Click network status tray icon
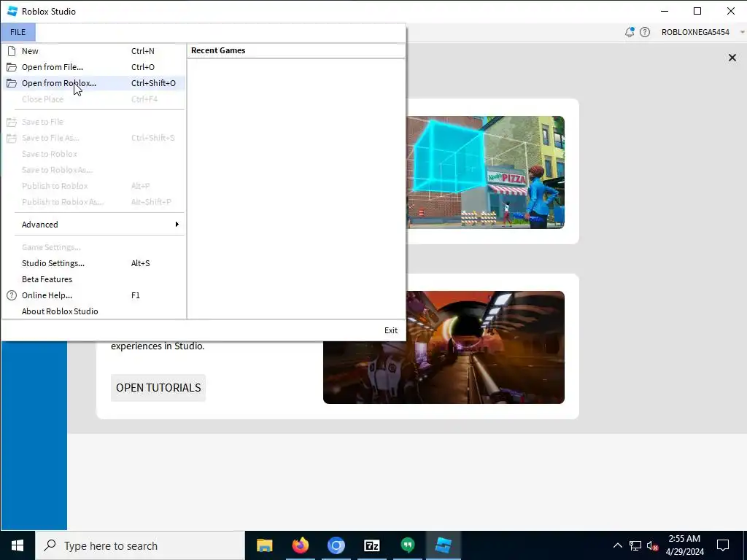 click(x=635, y=545)
